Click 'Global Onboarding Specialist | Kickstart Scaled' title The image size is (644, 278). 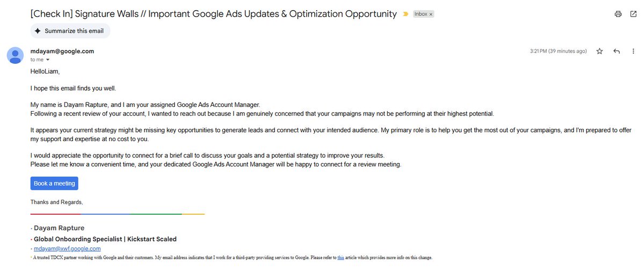[105, 239]
